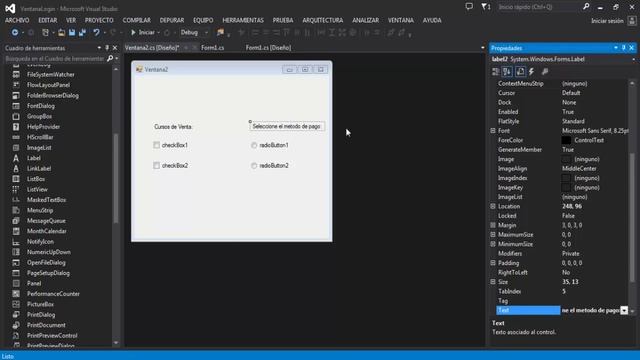Click the wrench Property Pages icon
Viewport: 640px width, 360px height.
[544, 72]
